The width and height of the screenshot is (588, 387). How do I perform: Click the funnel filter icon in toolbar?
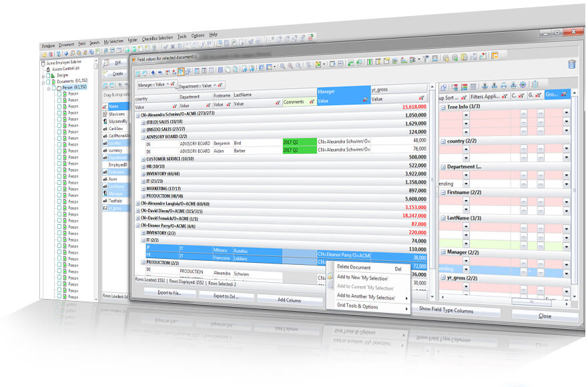(426, 59)
